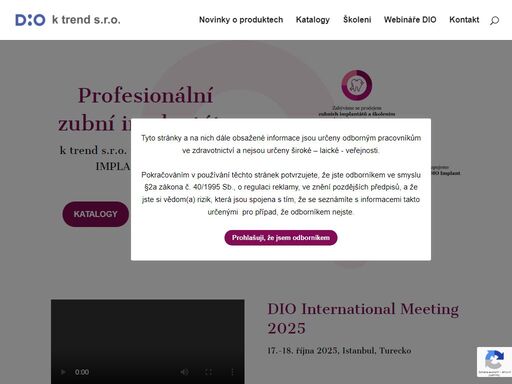Viewport: 512px width, 384px height.
Task: Open the Kontakt menu item
Action: coord(464,20)
